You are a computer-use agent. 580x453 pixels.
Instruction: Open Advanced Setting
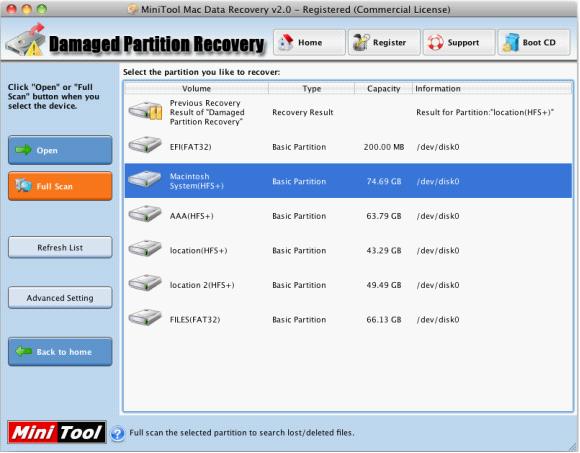tap(60, 298)
